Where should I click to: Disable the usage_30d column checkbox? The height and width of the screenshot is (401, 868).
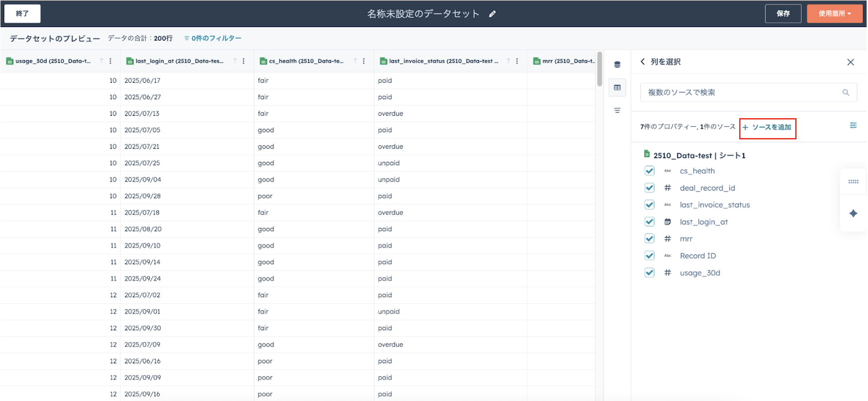coord(650,272)
